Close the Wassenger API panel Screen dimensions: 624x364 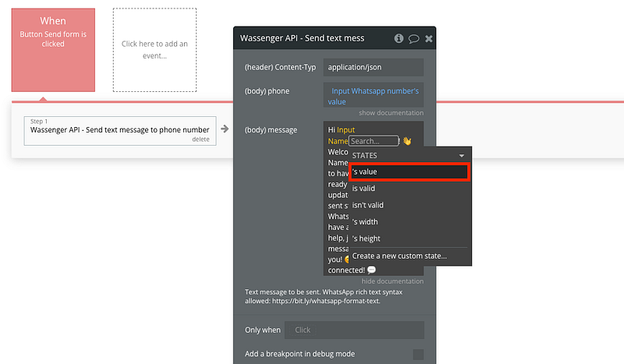[x=428, y=37]
